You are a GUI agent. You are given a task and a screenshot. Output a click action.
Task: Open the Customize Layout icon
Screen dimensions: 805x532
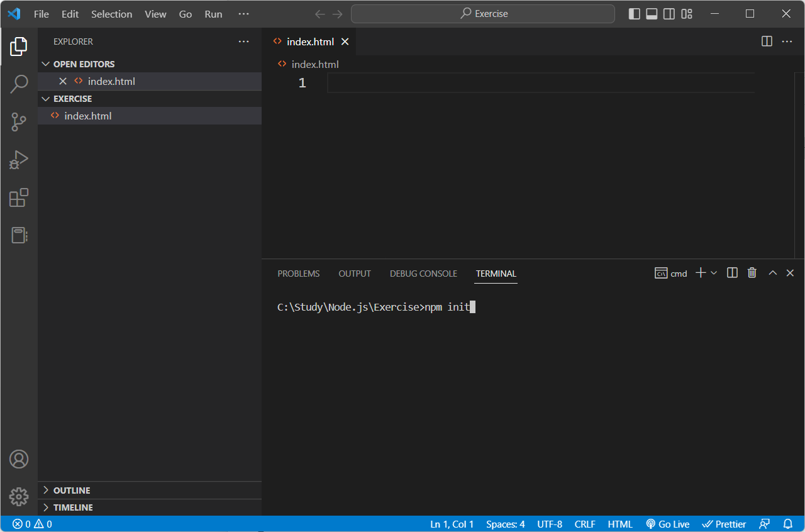click(687, 14)
